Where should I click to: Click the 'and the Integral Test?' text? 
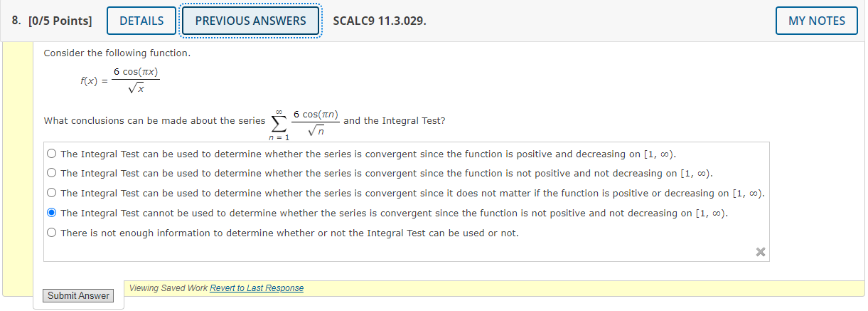[x=395, y=120]
